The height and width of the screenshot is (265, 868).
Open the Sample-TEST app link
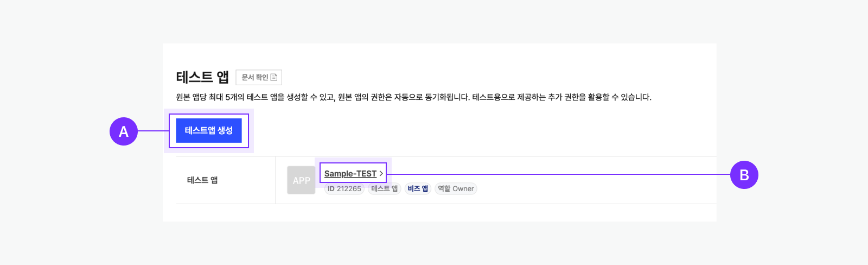[x=350, y=174]
